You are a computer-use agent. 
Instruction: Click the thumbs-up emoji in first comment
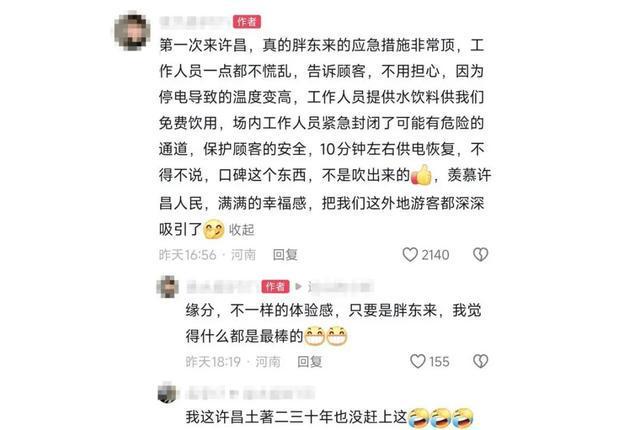pyautogui.click(x=421, y=175)
